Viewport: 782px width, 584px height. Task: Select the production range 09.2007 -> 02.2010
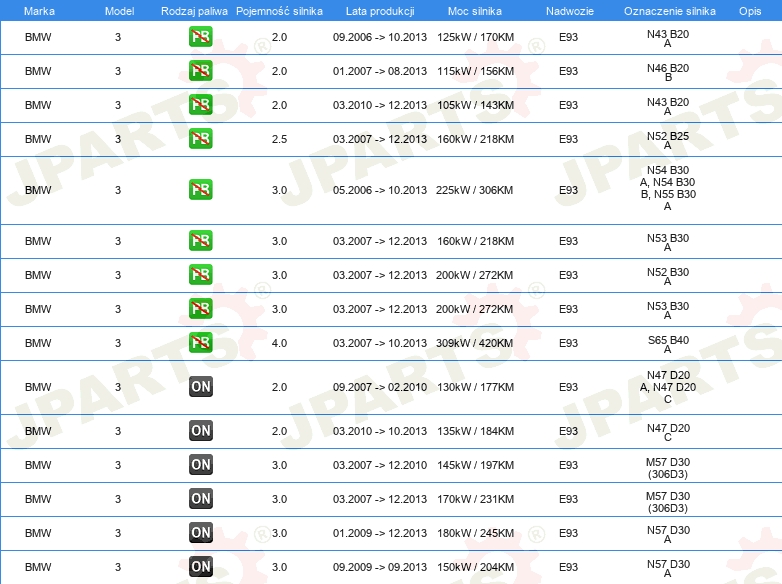(380, 387)
